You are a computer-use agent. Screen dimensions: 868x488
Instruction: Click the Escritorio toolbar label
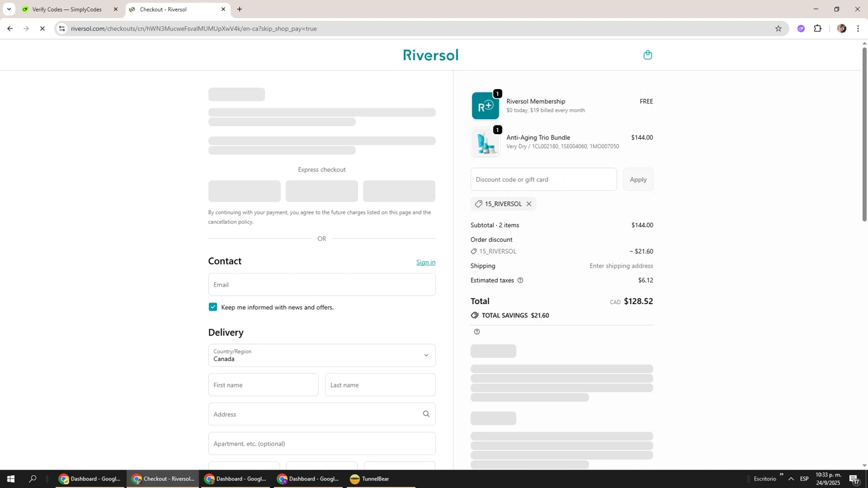(765, 479)
